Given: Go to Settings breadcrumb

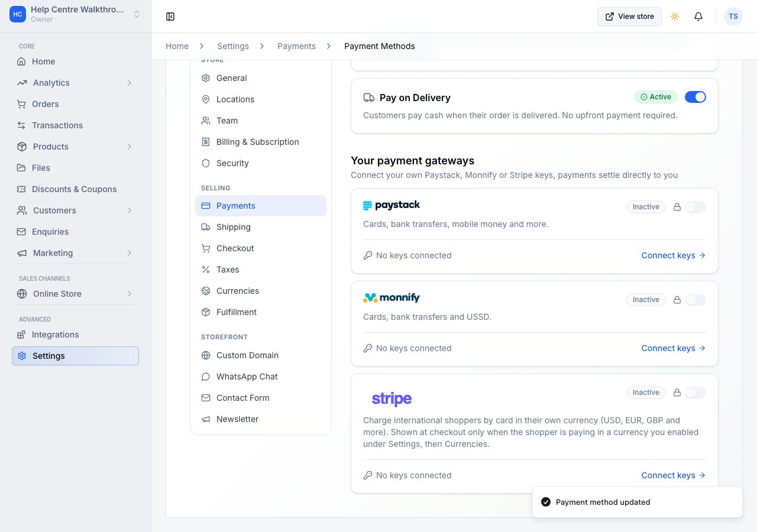Looking at the screenshot, I should coord(233,46).
